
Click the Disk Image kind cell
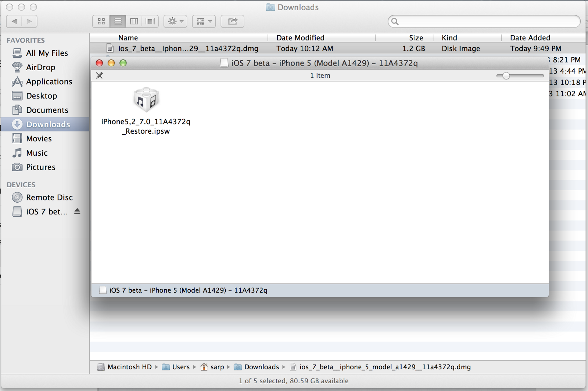click(461, 48)
